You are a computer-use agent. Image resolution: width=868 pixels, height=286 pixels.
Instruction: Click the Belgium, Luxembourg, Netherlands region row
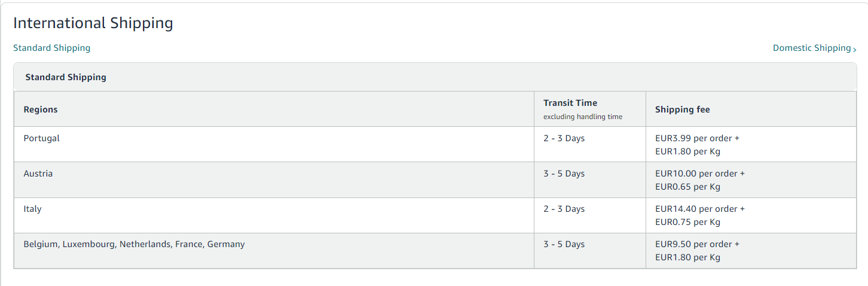coord(134,244)
